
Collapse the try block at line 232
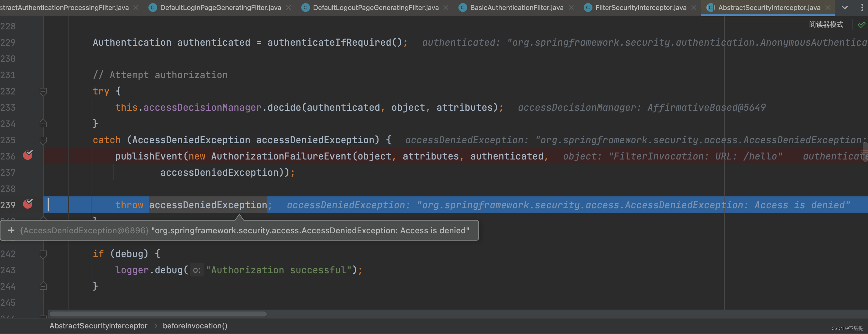pos(43,91)
